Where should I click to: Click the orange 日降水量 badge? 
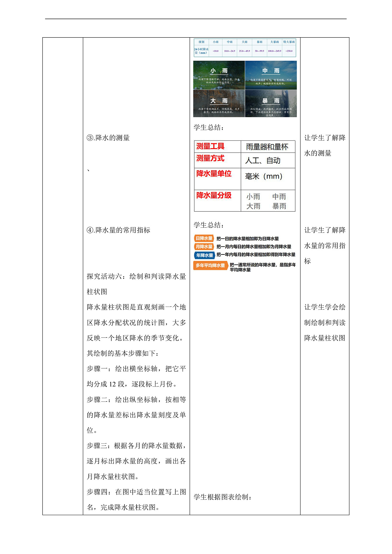coord(204,238)
